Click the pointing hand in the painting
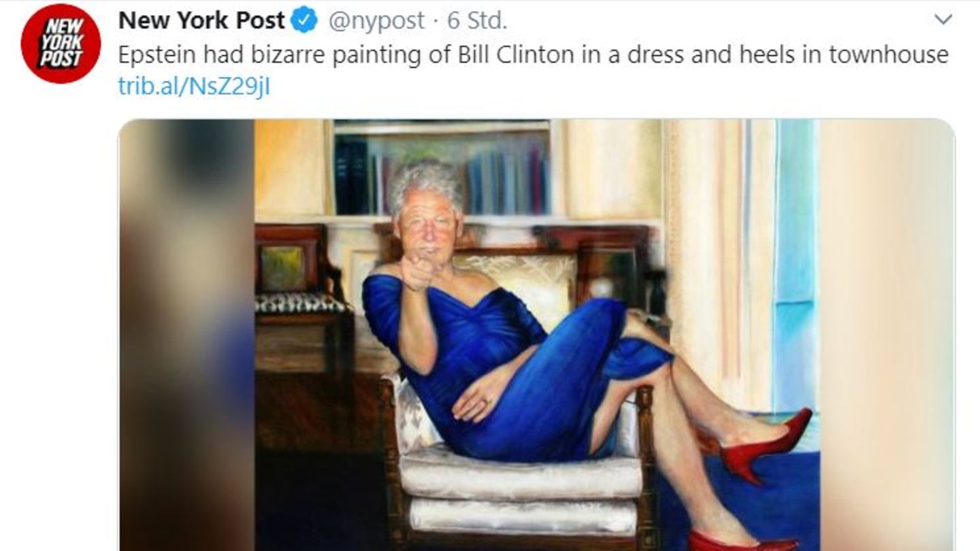The image size is (980, 551). 416,271
